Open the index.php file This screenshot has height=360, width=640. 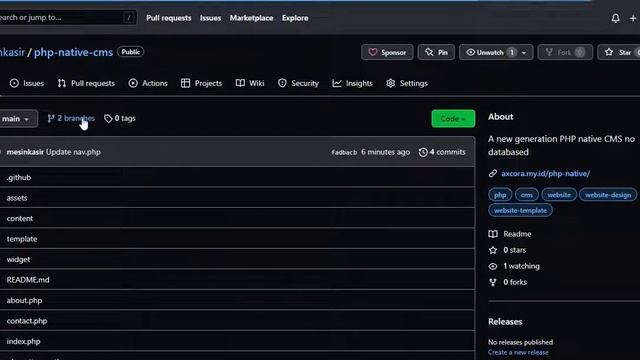[23, 341]
